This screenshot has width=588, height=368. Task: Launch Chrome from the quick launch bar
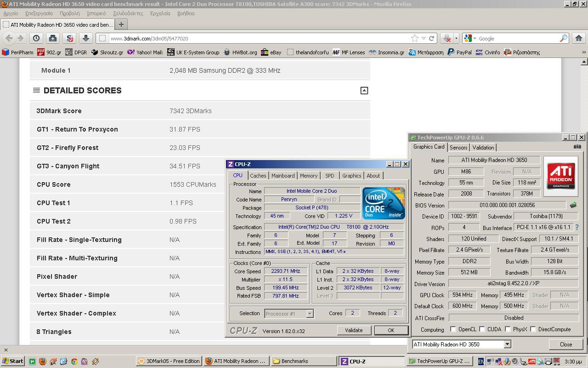click(x=74, y=362)
